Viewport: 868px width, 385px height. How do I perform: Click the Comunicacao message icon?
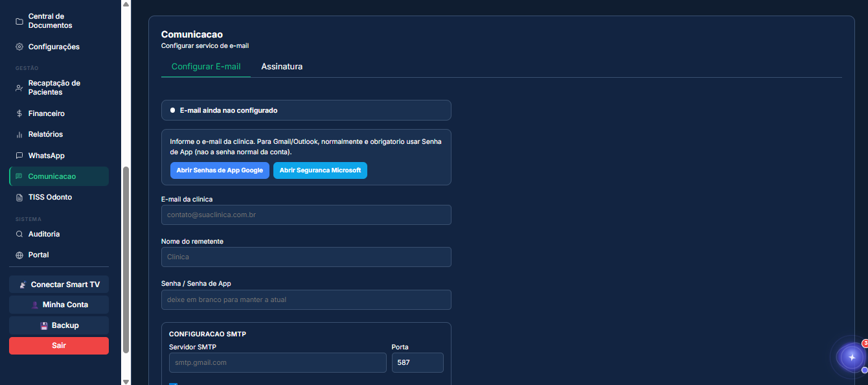tap(19, 176)
